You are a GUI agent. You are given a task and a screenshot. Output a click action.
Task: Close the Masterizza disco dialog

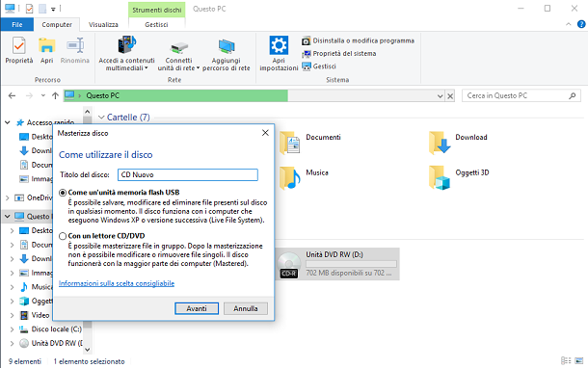point(265,133)
